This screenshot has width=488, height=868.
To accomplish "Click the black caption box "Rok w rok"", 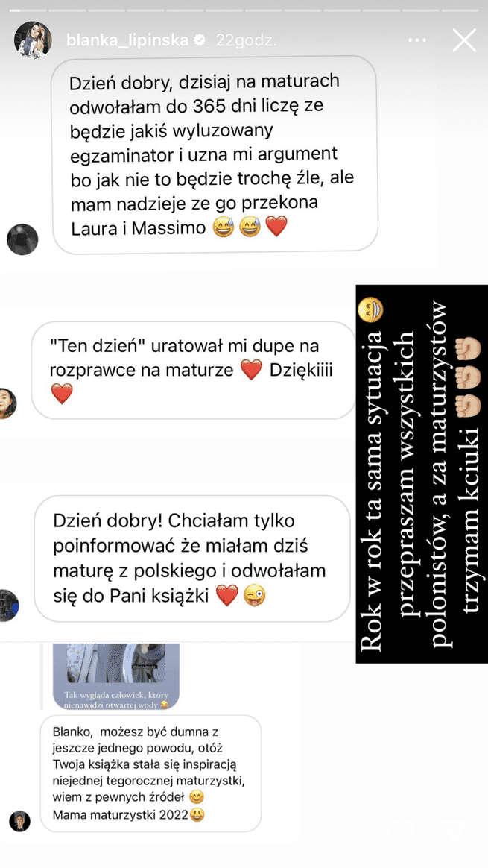I will 422,474.
